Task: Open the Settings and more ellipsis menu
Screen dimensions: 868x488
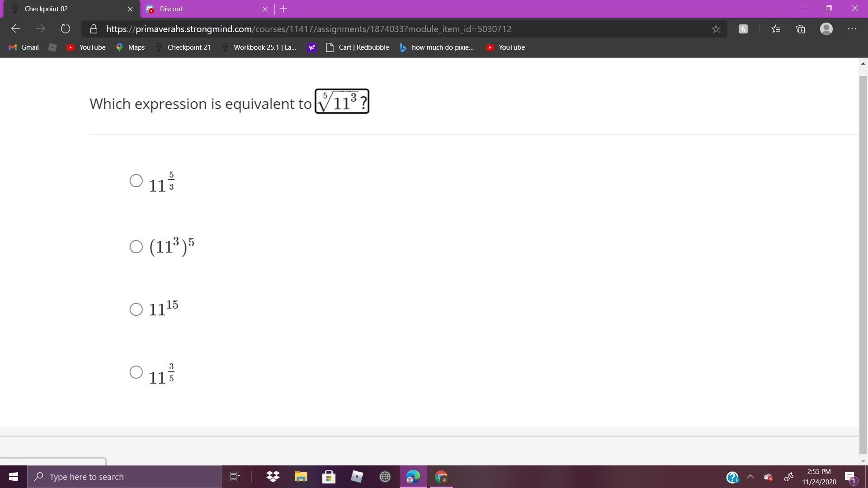Action: 852,29
